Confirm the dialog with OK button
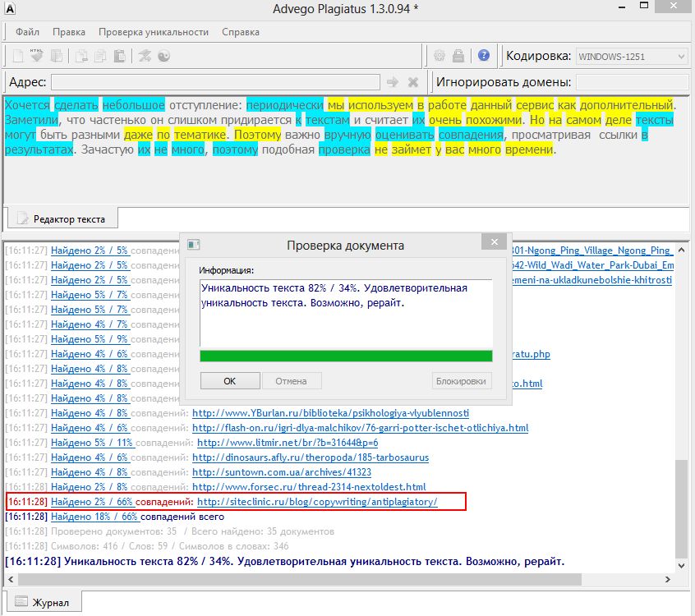Screen dimensions: 695x616 (x=230, y=381)
